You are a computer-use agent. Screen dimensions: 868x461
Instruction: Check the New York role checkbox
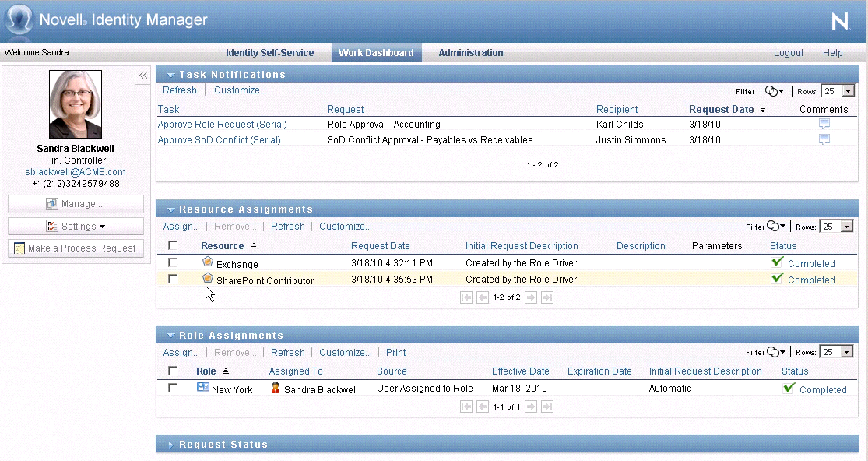[173, 388]
